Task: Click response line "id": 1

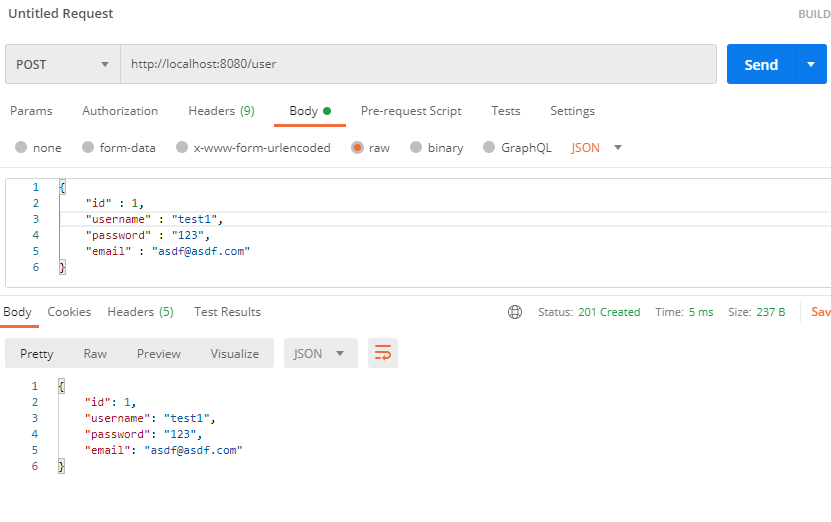Action: tap(110, 402)
